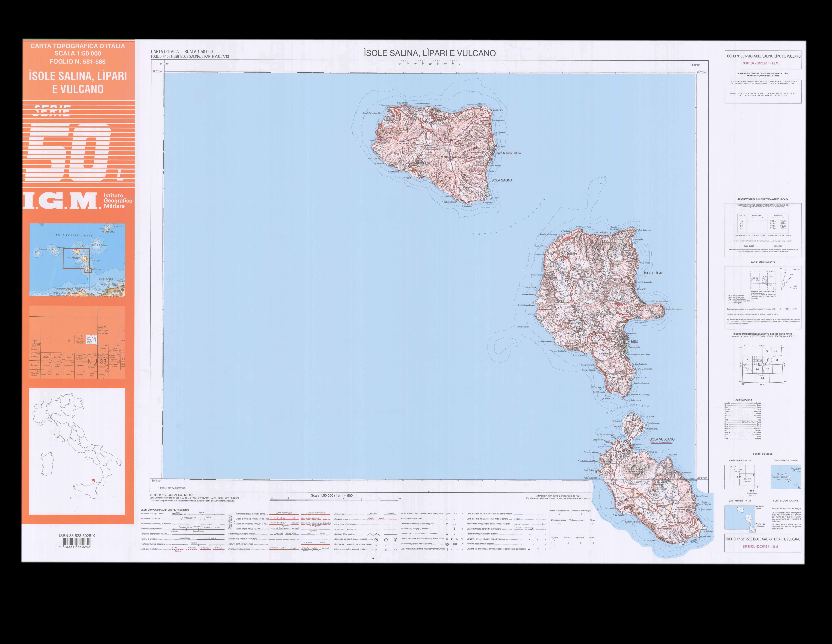Click the 'FONTI DI COMPILAZIONE' heading

[x=786, y=501]
